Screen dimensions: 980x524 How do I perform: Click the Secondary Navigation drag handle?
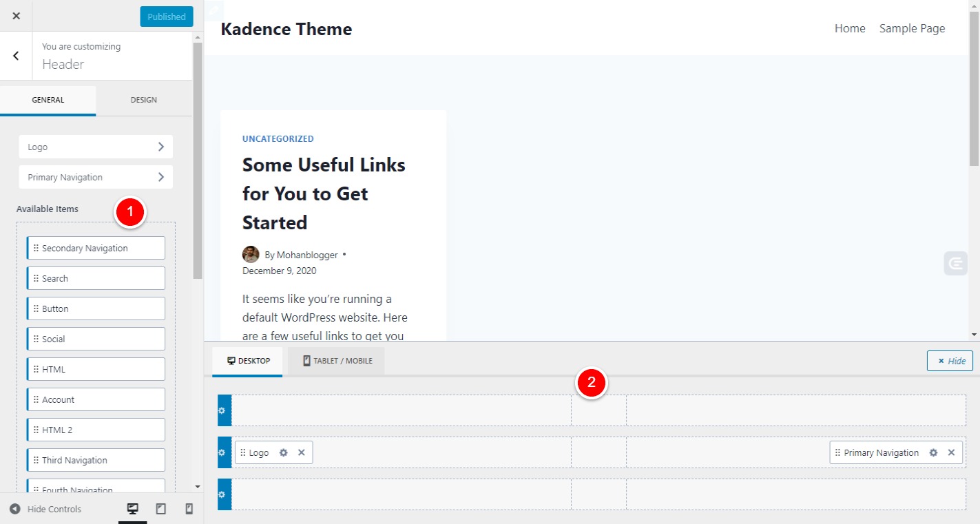[36, 248]
